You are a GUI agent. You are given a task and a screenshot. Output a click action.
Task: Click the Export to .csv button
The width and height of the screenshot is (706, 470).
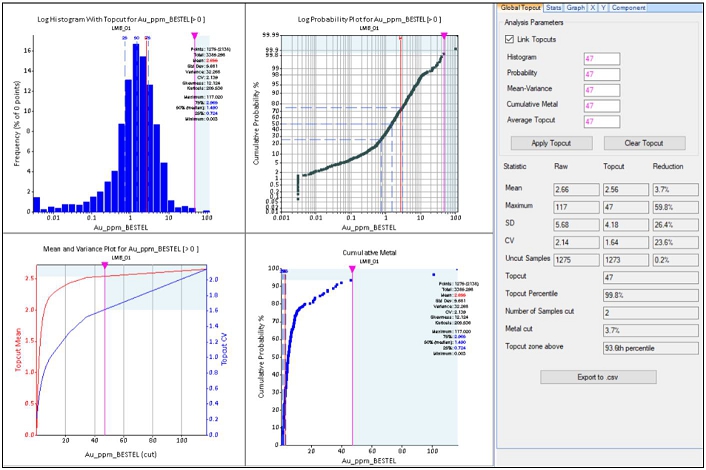click(x=597, y=377)
